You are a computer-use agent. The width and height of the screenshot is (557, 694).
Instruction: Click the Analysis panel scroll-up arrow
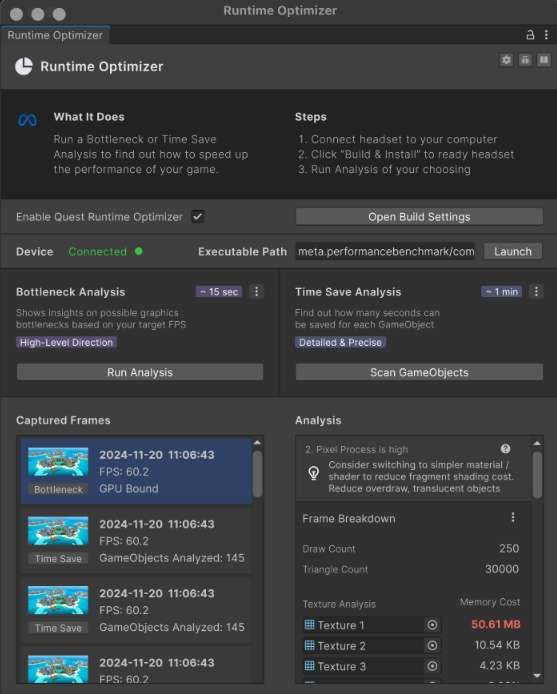pyautogui.click(x=537, y=443)
